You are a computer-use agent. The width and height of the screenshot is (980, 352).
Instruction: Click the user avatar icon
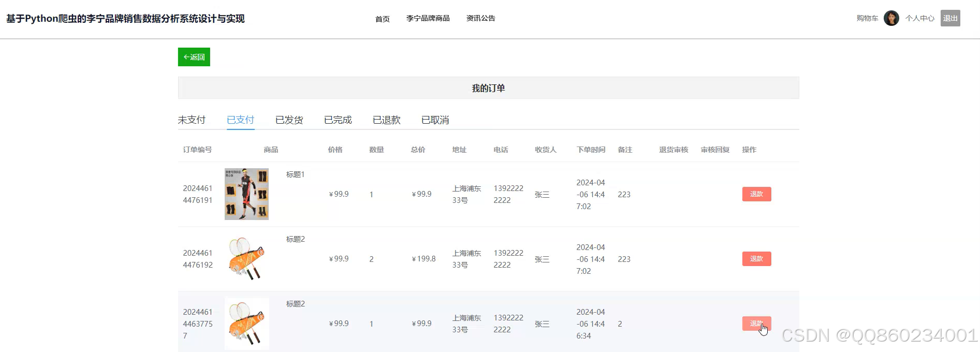tap(891, 18)
